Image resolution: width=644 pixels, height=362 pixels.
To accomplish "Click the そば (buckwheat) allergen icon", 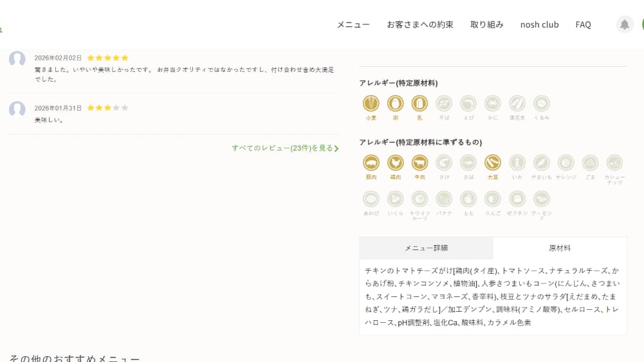I will (444, 104).
